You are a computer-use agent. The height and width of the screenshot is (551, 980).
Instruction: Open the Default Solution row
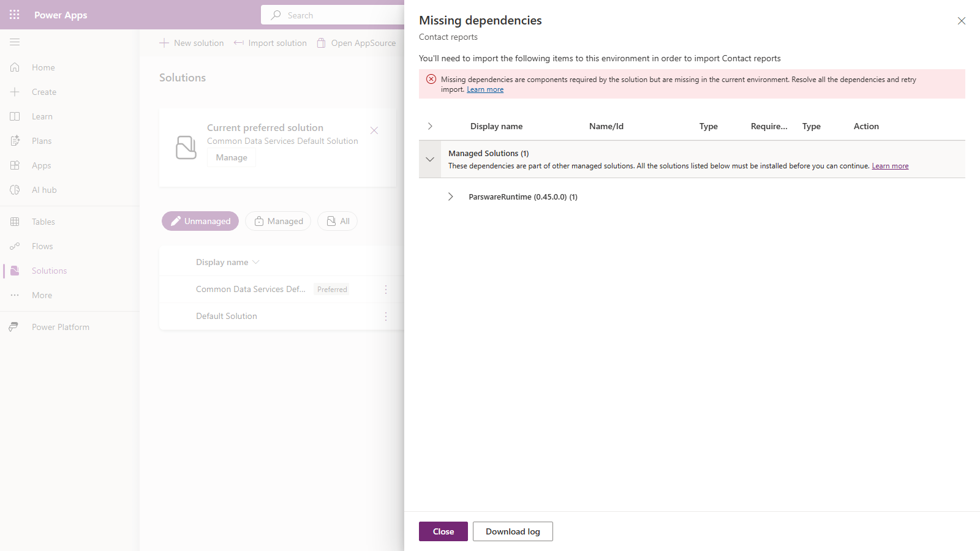(227, 316)
